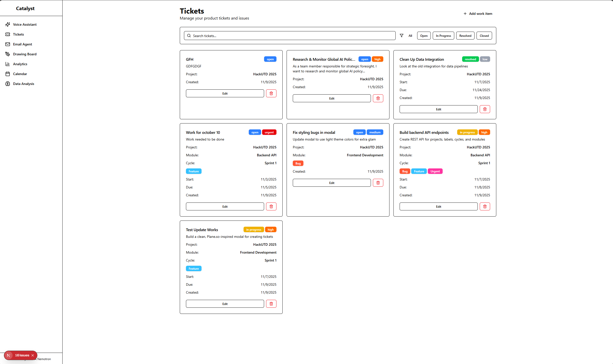Viewport: 613px width, 364px height.
Task: Delete the GFH ticket via trash icon
Action: [x=271, y=93]
